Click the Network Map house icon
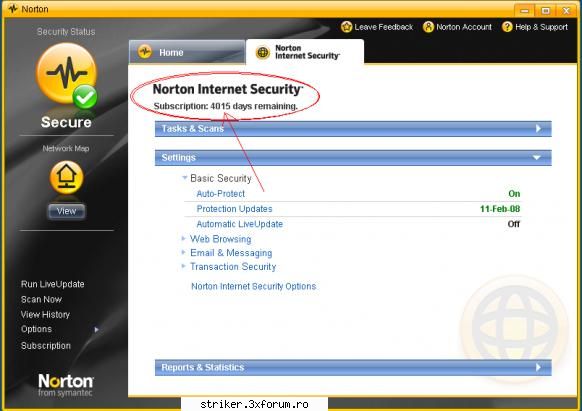This screenshot has width=582, height=411. point(66,177)
